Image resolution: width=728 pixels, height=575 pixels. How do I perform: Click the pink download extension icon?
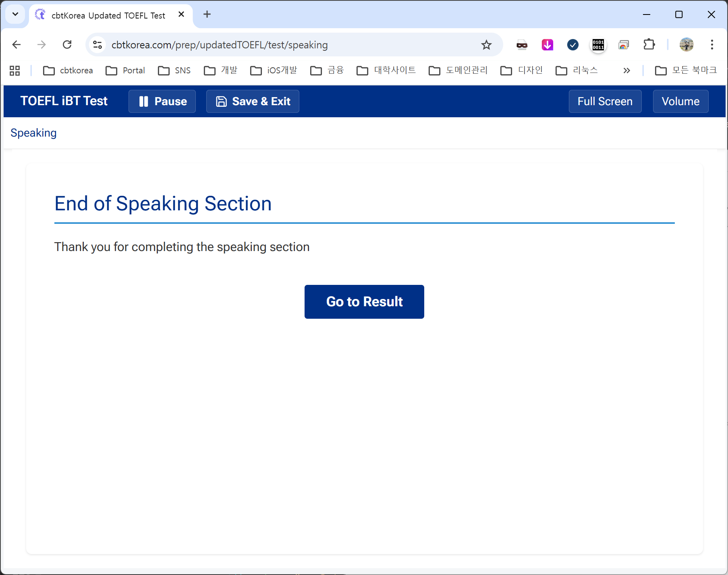[547, 45]
